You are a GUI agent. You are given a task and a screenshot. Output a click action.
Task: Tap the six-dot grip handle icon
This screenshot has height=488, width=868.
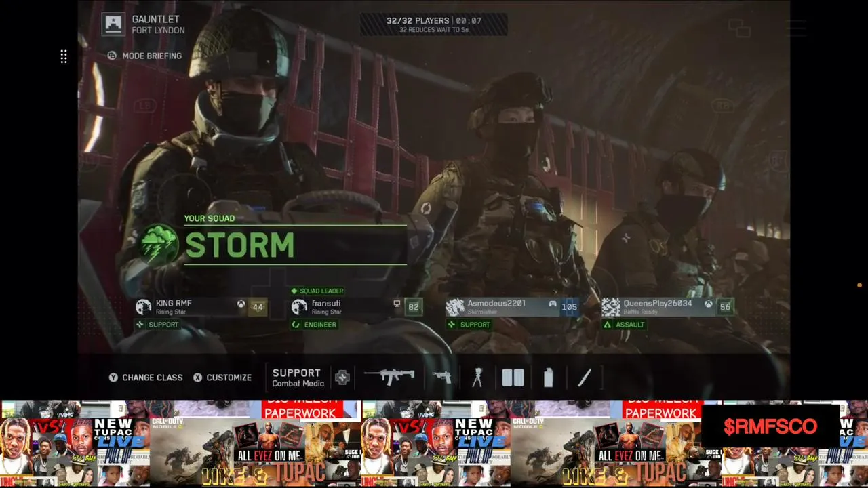(64, 57)
